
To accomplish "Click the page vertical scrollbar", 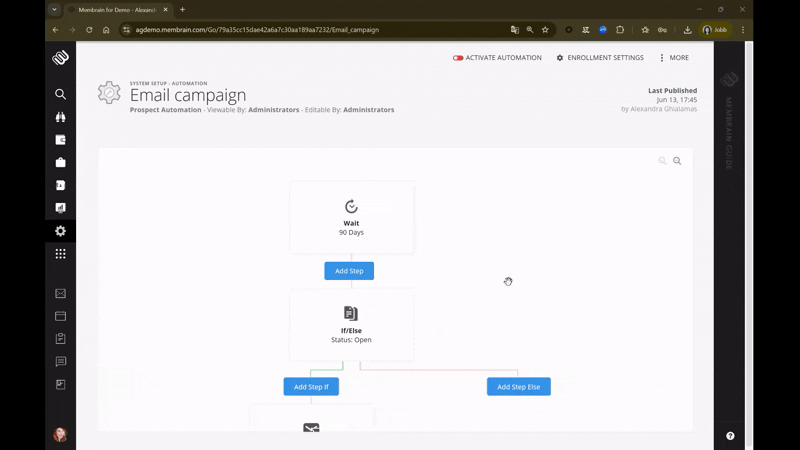I will click(749, 245).
